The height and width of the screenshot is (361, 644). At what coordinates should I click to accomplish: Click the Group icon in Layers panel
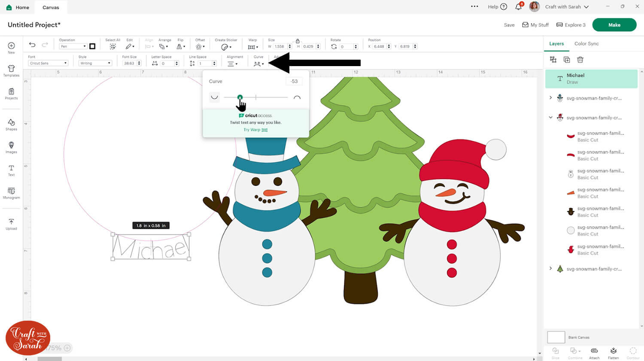553,60
